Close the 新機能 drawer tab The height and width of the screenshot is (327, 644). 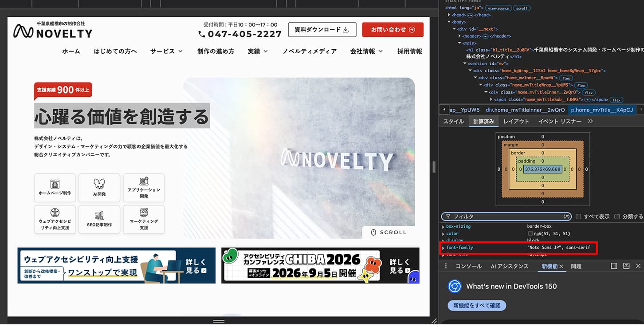(x=561, y=266)
